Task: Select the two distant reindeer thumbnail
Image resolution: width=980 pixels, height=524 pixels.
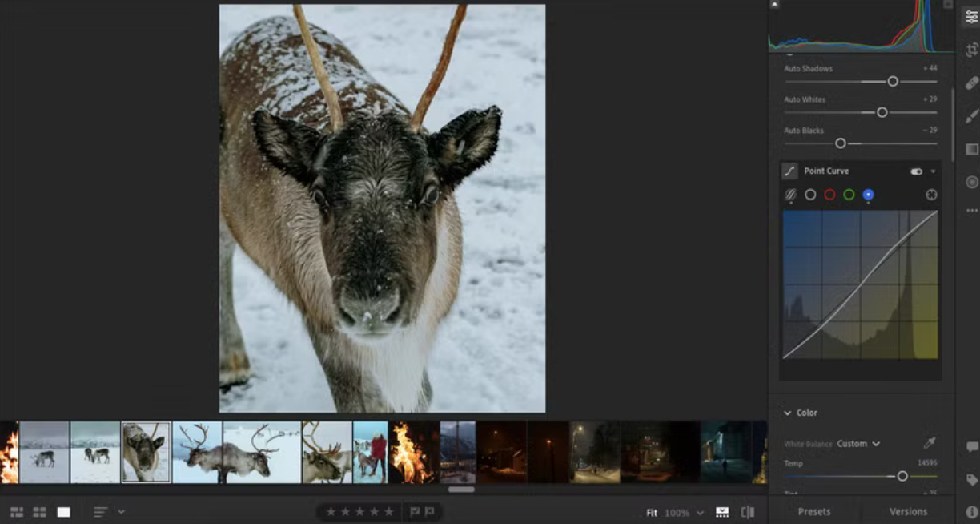Action: pos(95,453)
